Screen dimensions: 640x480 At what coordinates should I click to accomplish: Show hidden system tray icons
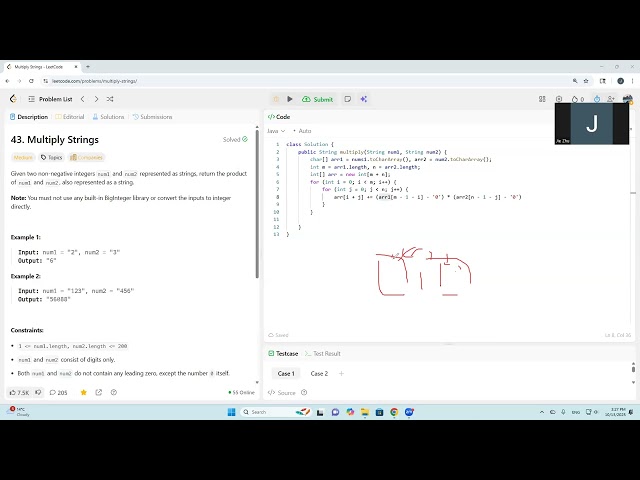pyautogui.click(x=542, y=412)
